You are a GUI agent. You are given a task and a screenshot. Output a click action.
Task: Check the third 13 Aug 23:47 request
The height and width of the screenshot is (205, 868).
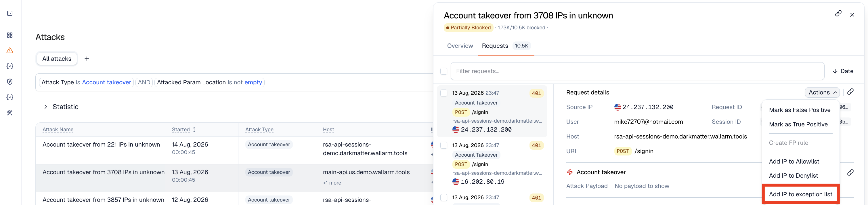444,198
